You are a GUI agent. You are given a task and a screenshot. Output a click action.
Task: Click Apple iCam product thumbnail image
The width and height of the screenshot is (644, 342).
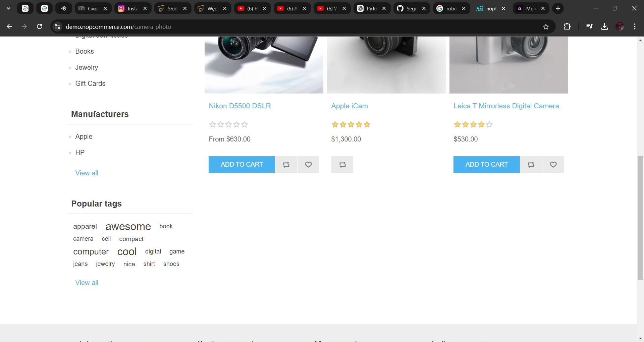click(x=386, y=65)
